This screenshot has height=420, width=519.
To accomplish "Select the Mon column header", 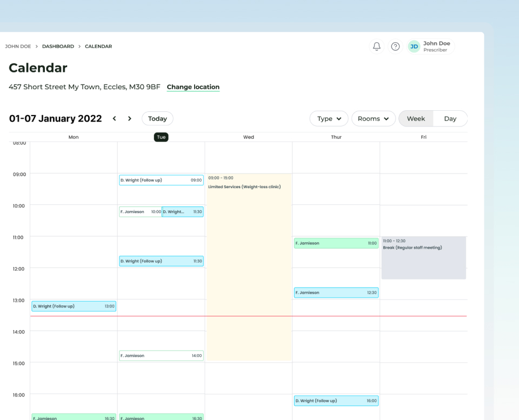I will point(74,137).
